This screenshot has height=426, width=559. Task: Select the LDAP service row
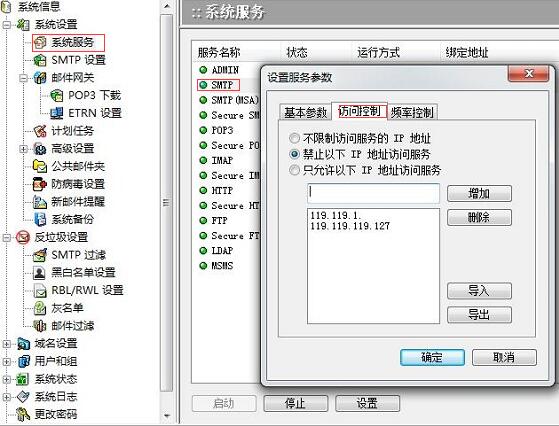[216, 251]
